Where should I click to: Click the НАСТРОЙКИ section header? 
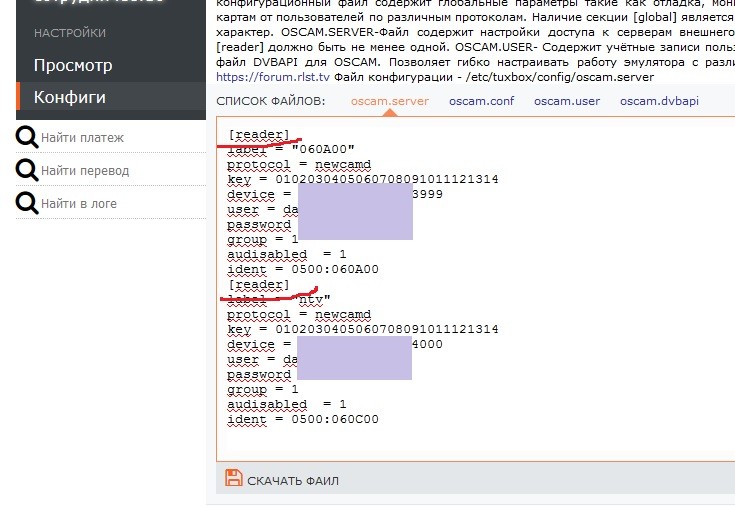pyautogui.click(x=70, y=33)
